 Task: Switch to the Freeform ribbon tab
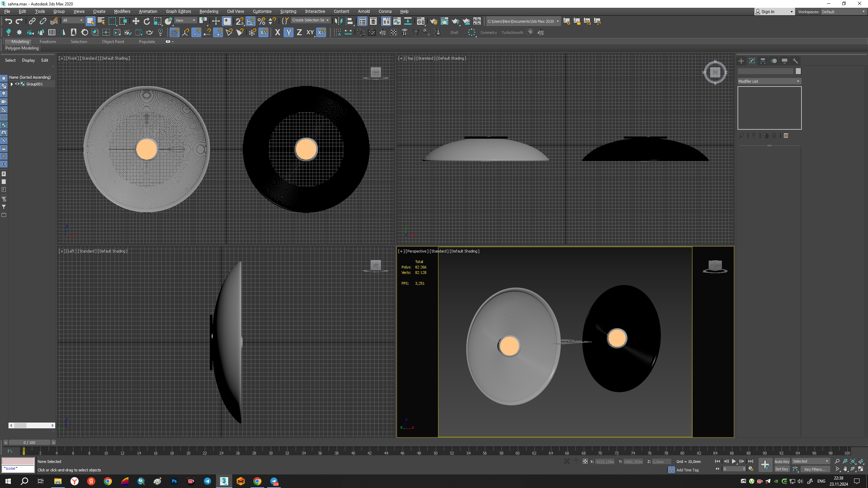point(47,42)
